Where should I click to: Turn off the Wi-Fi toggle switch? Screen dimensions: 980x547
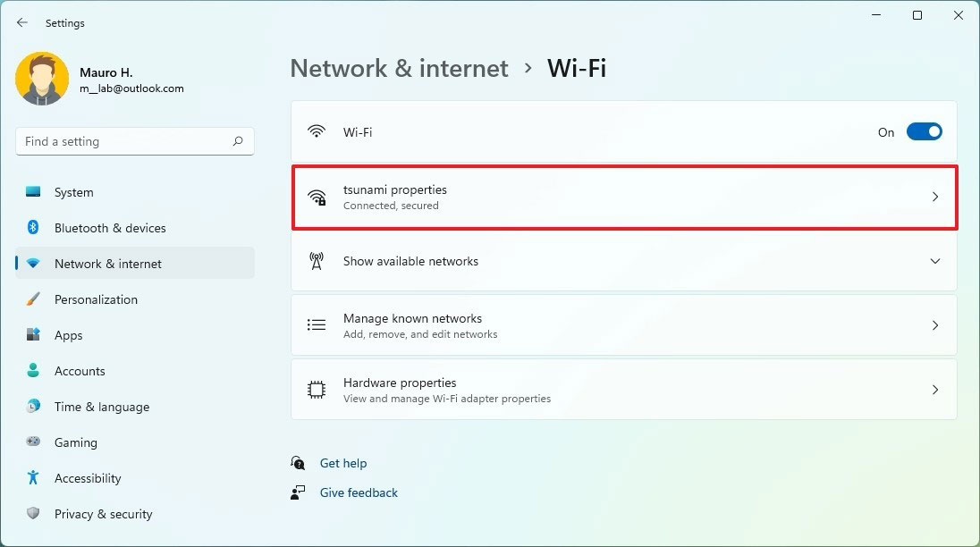(924, 131)
